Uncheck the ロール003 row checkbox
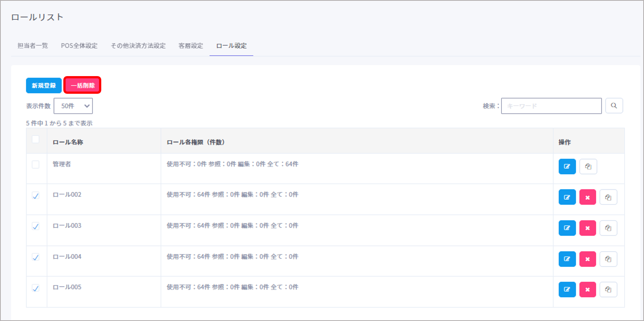 coord(36,226)
